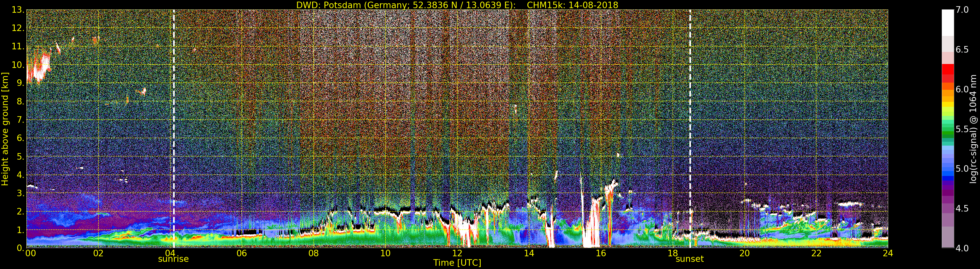The image size is (980, 269).
Task: Click the white top of the colorbar
Action: pos(947,21)
